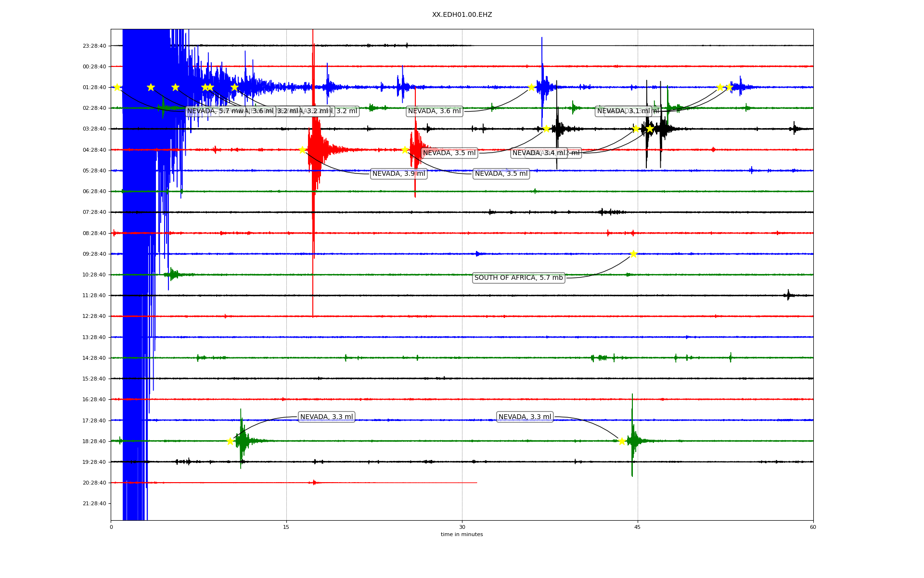The height and width of the screenshot is (578, 924).
Task: Click the 15 tick on the x-axis
Action: pos(286,527)
